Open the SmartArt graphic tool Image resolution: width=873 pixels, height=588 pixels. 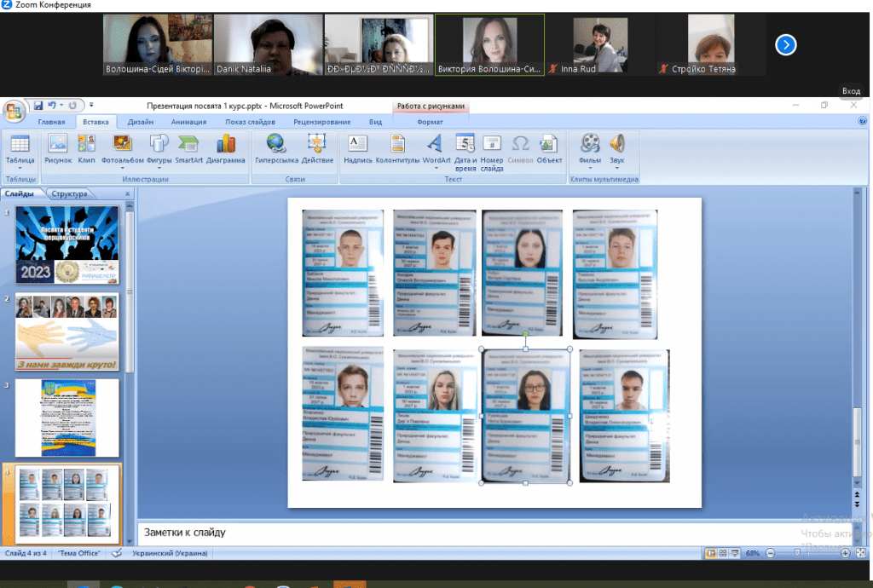[188, 149]
